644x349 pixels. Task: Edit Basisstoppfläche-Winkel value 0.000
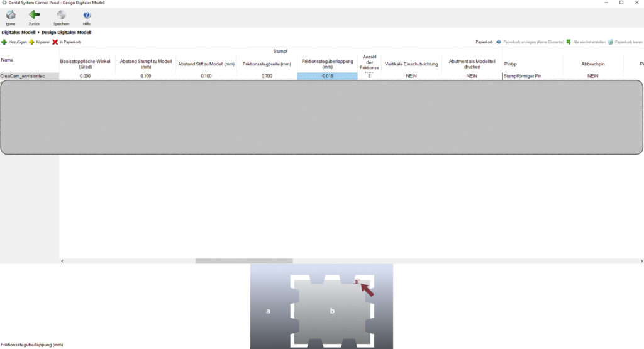(x=85, y=76)
